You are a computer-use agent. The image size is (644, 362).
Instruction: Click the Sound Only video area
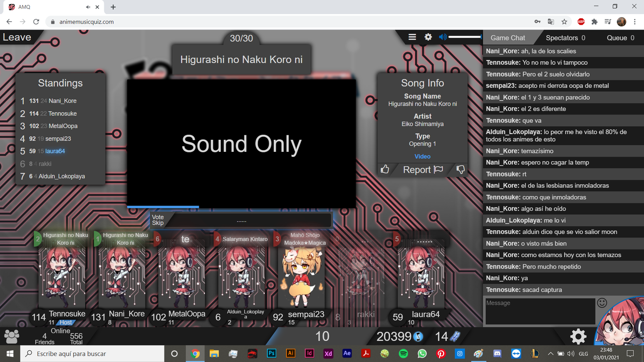(x=242, y=143)
